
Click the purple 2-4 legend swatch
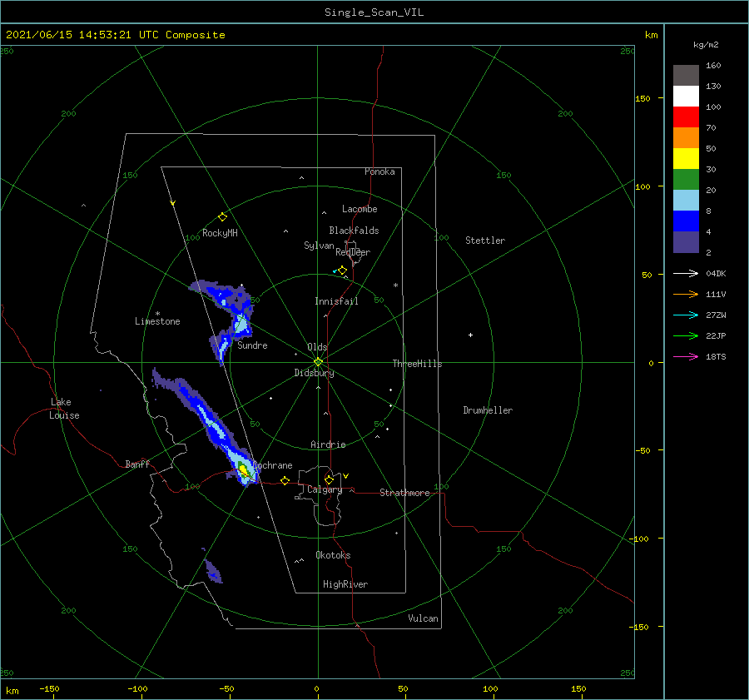click(686, 241)
